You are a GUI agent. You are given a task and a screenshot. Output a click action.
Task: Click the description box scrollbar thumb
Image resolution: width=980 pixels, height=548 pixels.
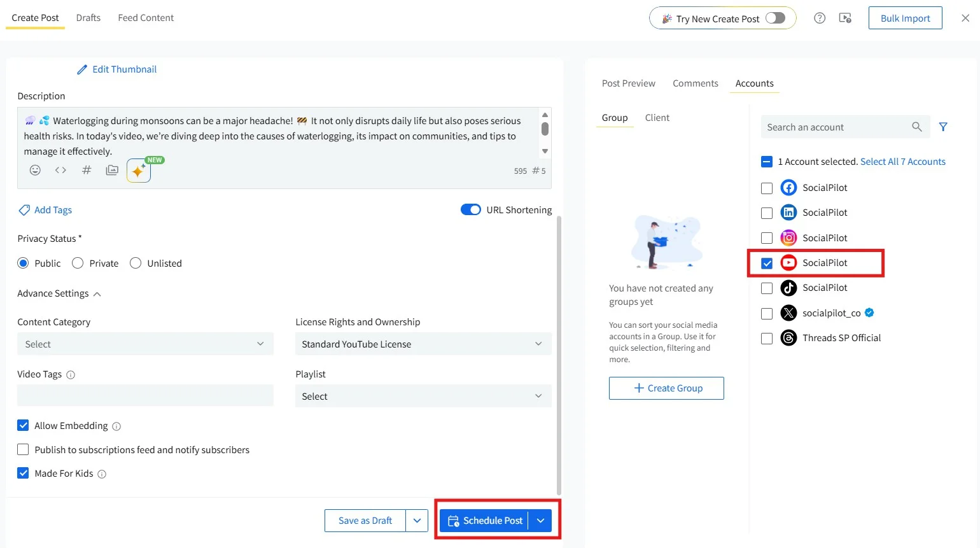coord(545,129)
